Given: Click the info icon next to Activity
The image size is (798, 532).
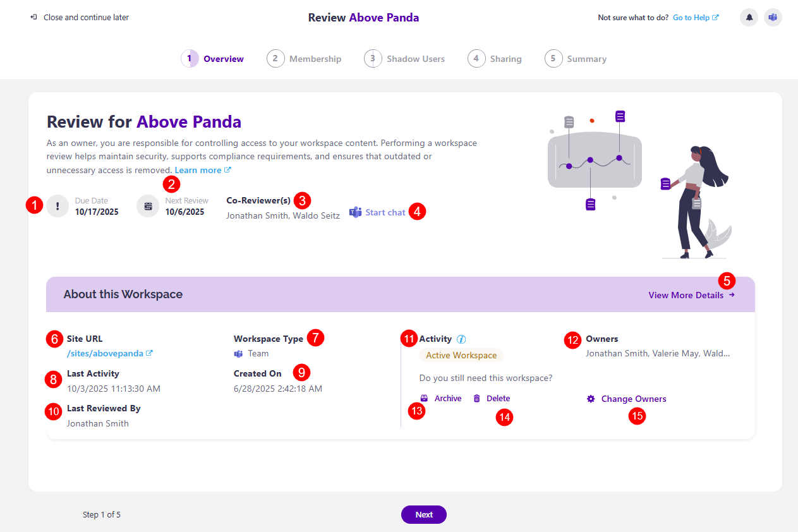Looking at the screenshot, I should pyautogui.click(x=461, y=339).
